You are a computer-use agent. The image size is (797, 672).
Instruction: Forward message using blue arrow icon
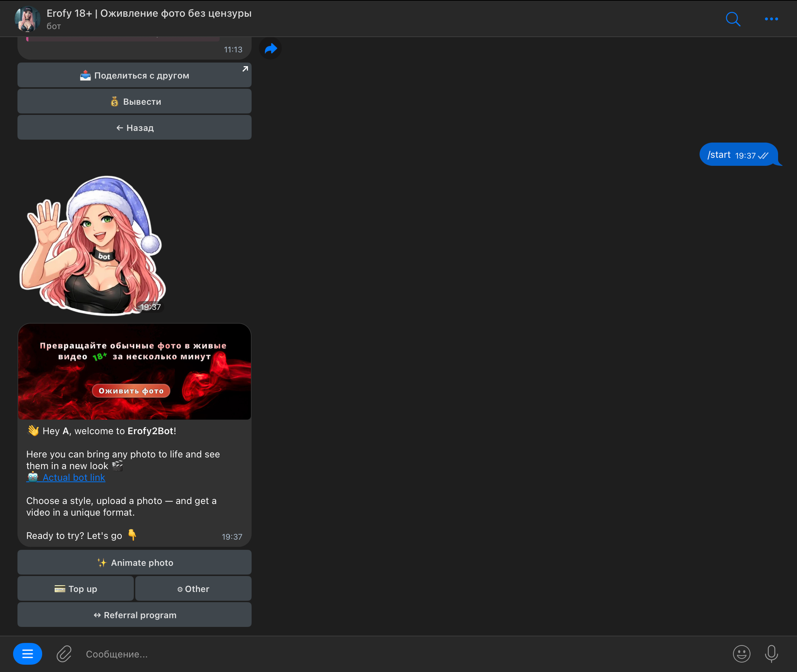coord(271,48)
